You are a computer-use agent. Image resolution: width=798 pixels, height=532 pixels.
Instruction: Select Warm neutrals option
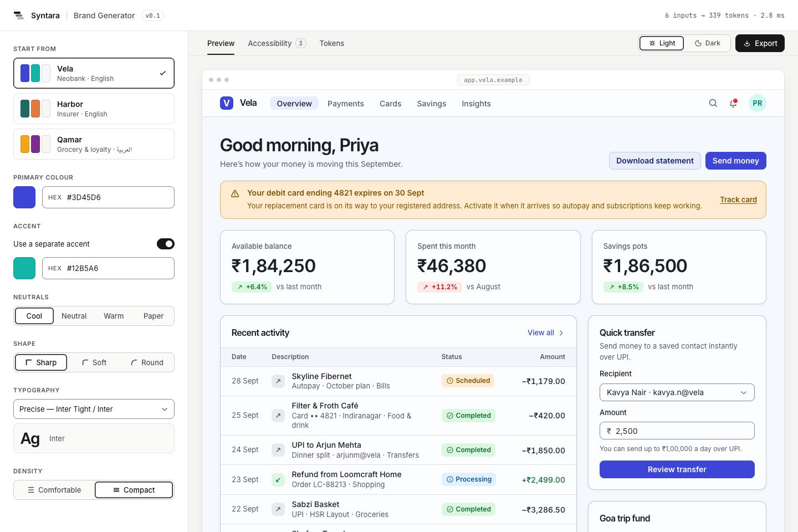click(x=114, y=316)
